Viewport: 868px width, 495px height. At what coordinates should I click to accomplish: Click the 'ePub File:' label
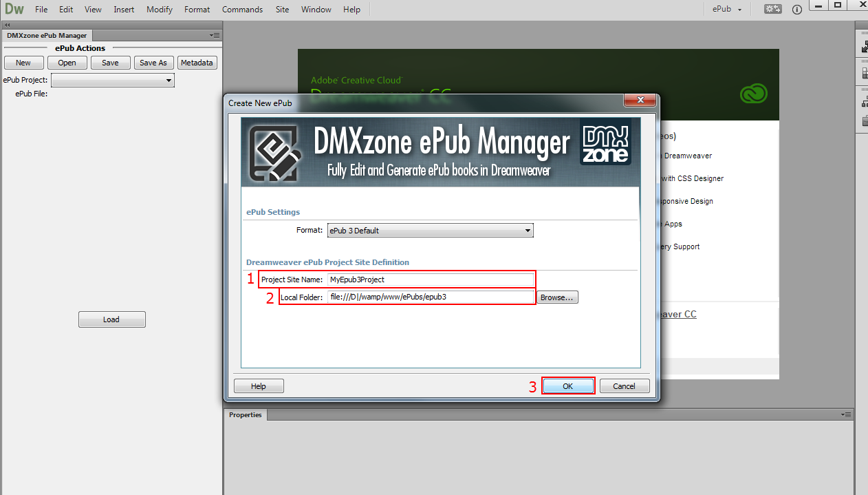(31, 94)
